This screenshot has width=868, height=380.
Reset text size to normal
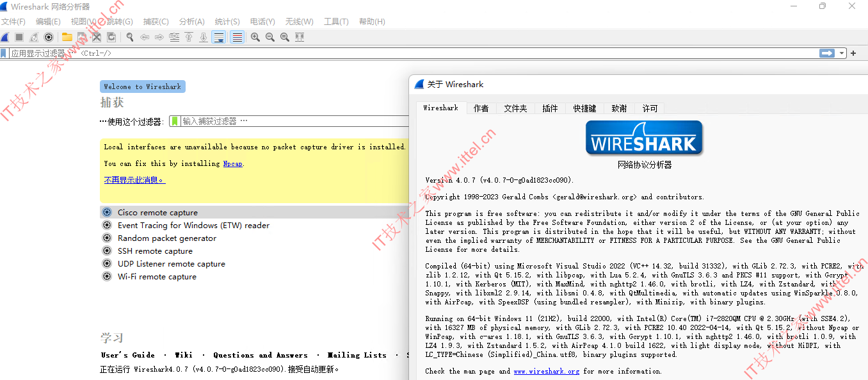[x=285, y=37]
